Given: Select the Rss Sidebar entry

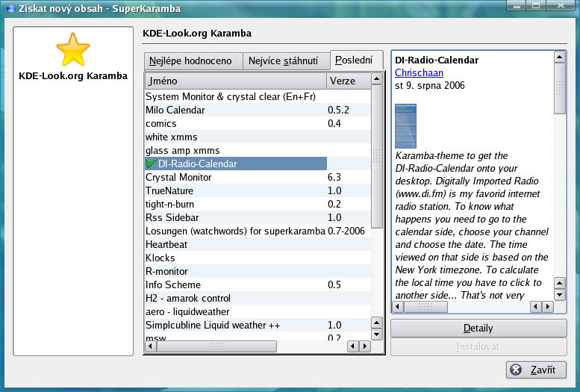Looking at the screenshot, I should pos(258,217).
